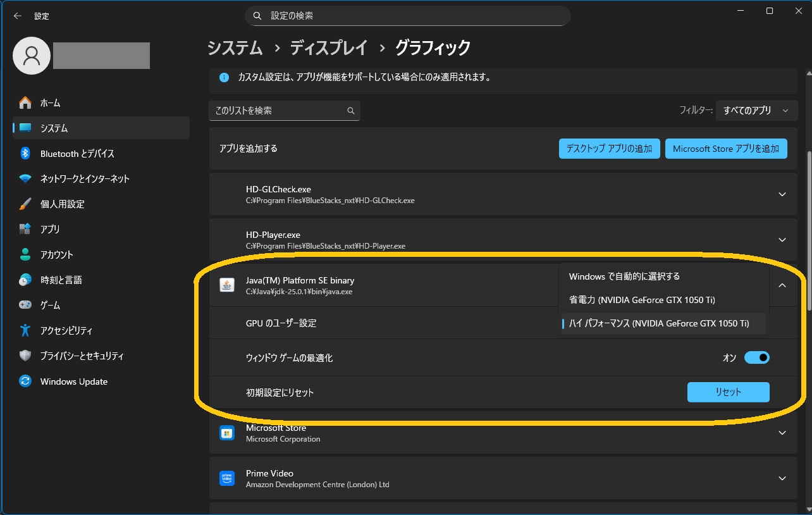Image resolution: width=812 pixels, height=515 pixels.
Task: Click the user profile avatar icon
Action: (x=31, y=56)
